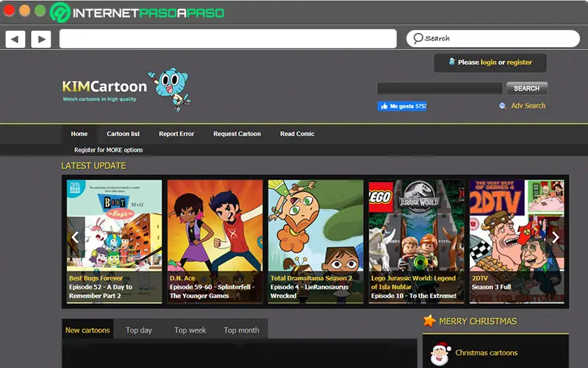Switch to the Top month tab
Screen dimensions: 588x368
click(241, 330)
